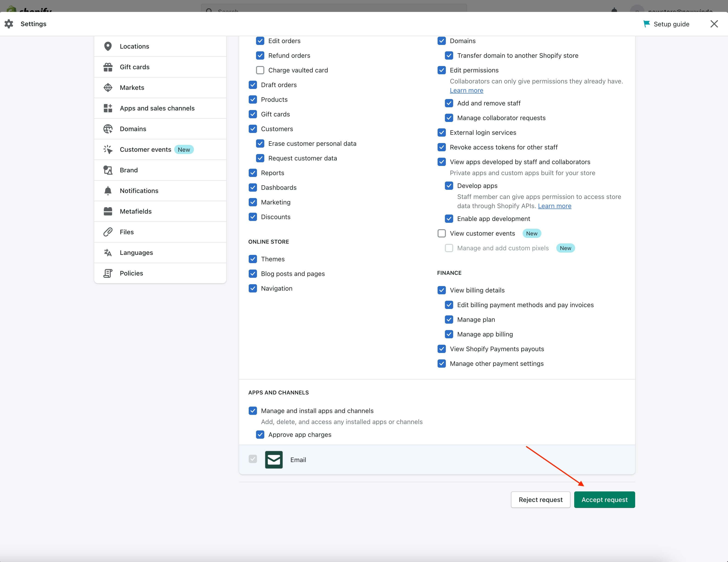Click the Locations pin icon
728x562 pixels.
[x=108, y=46]
